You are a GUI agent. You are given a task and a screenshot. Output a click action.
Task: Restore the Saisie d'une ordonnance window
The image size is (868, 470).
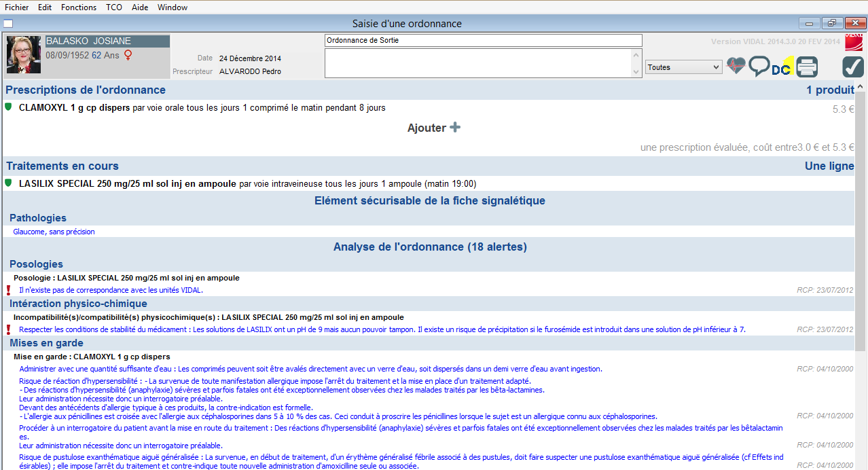click(832, 23)
